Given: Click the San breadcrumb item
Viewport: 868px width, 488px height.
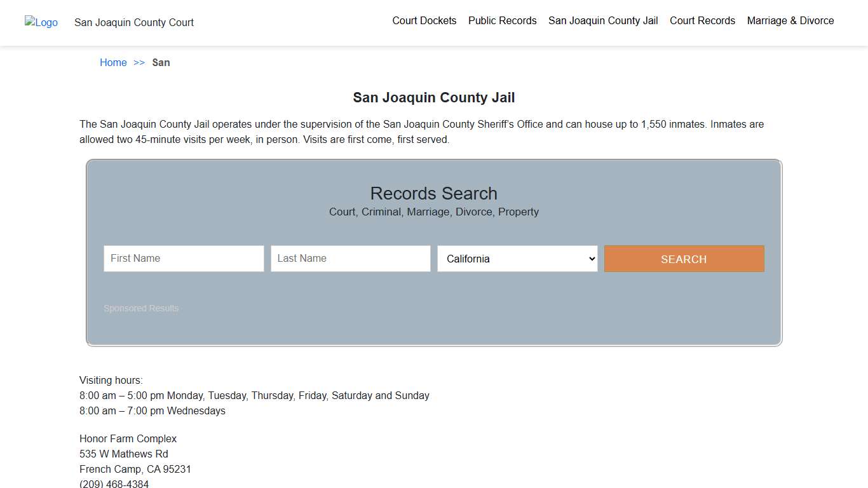Looking at the screenshot, I should point(161,62).
